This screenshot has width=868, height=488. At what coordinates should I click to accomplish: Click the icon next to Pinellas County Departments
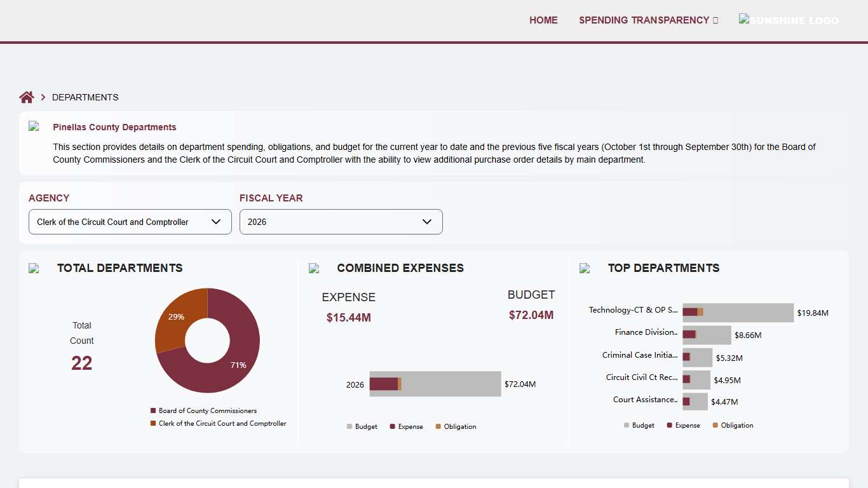tap(34, 126)
